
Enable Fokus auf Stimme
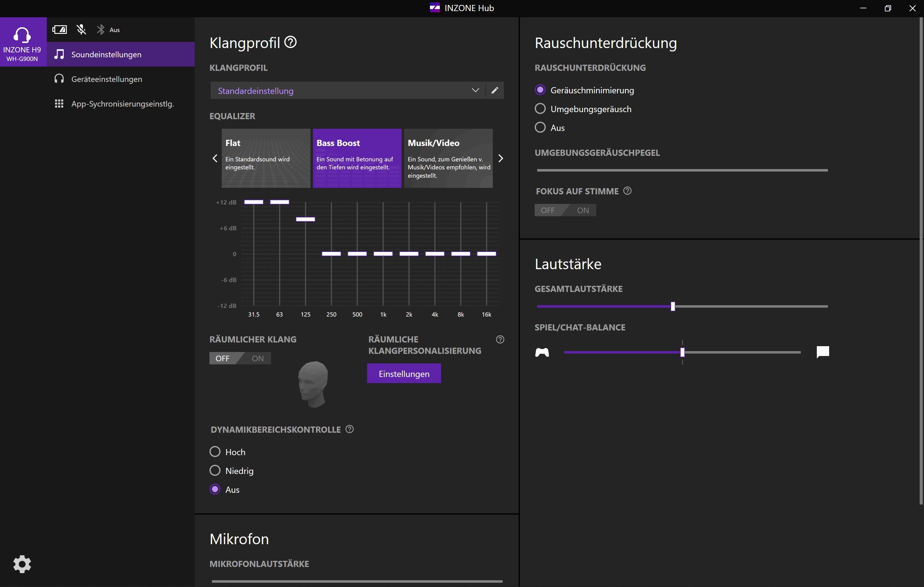tap(582, 210)
